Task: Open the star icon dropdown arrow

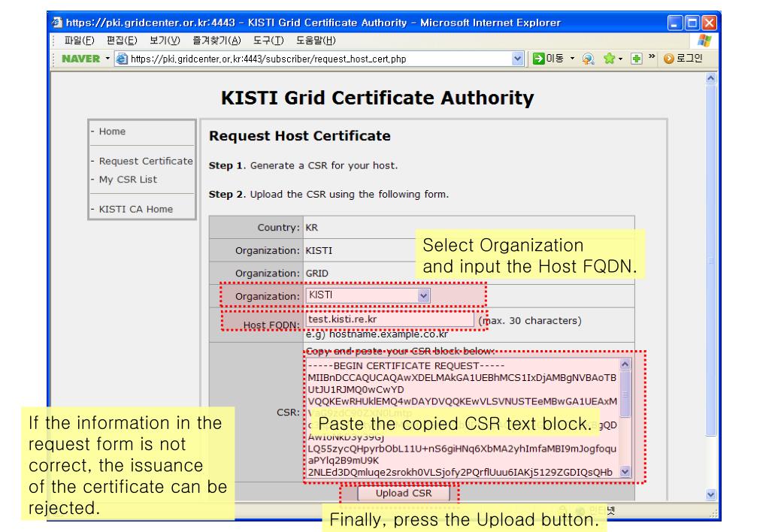Action: [x=620, y=59]
